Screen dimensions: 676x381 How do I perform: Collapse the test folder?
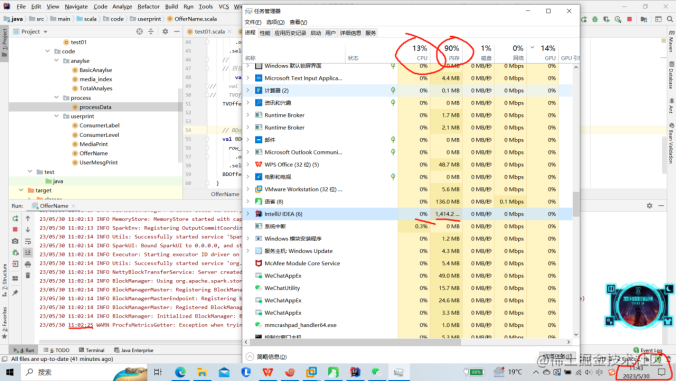[x=30, y=172]
